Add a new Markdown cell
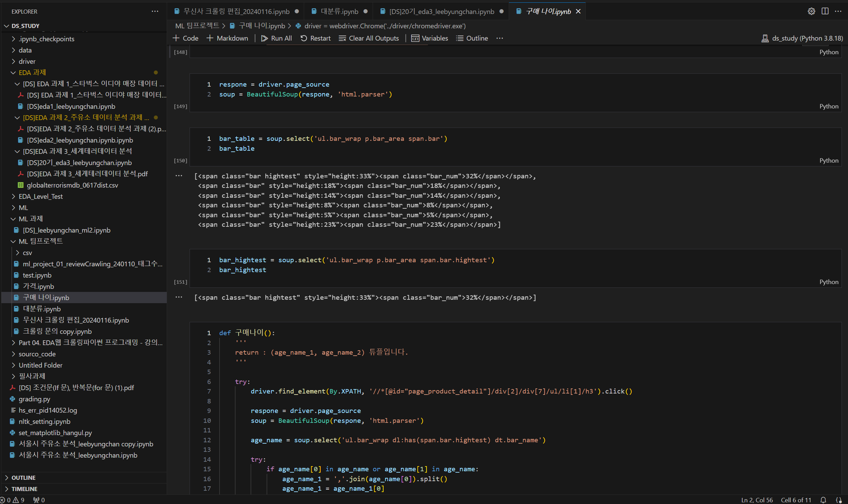The height and width of the screenshot is (504, 848). 227,38
